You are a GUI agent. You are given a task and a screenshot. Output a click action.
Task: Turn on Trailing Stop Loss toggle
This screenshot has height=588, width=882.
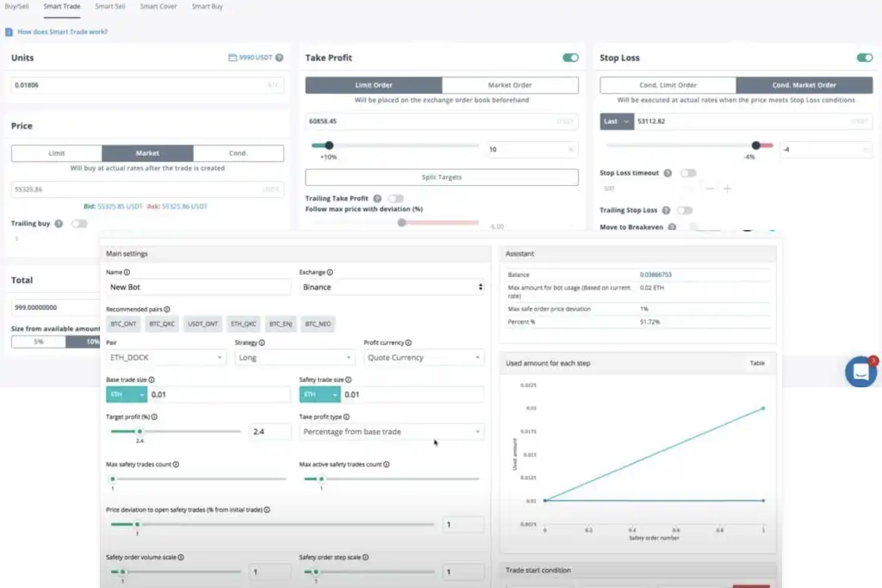point(684,210)
